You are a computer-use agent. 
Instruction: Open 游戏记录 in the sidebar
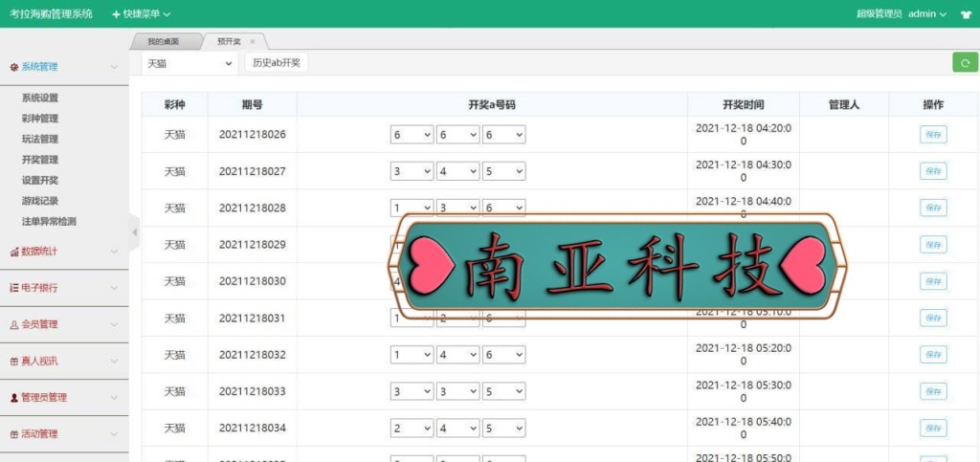40,201
